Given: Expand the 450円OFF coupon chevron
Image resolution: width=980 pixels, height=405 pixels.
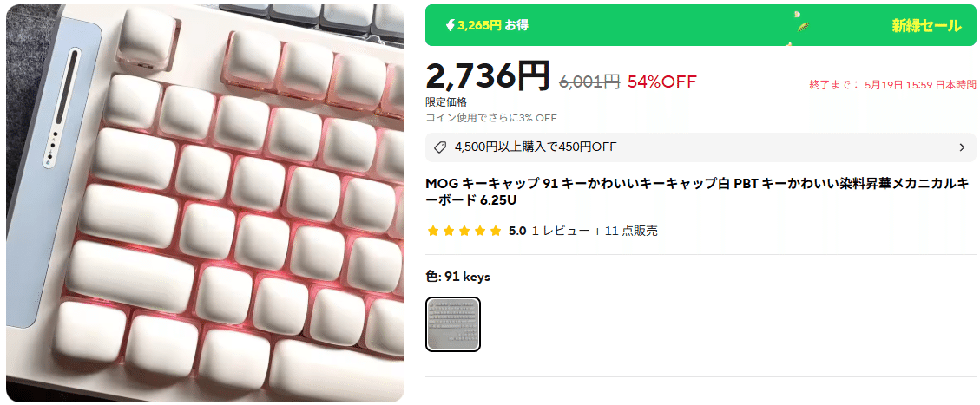Looking at the screenshot, I should click(962, 147).
